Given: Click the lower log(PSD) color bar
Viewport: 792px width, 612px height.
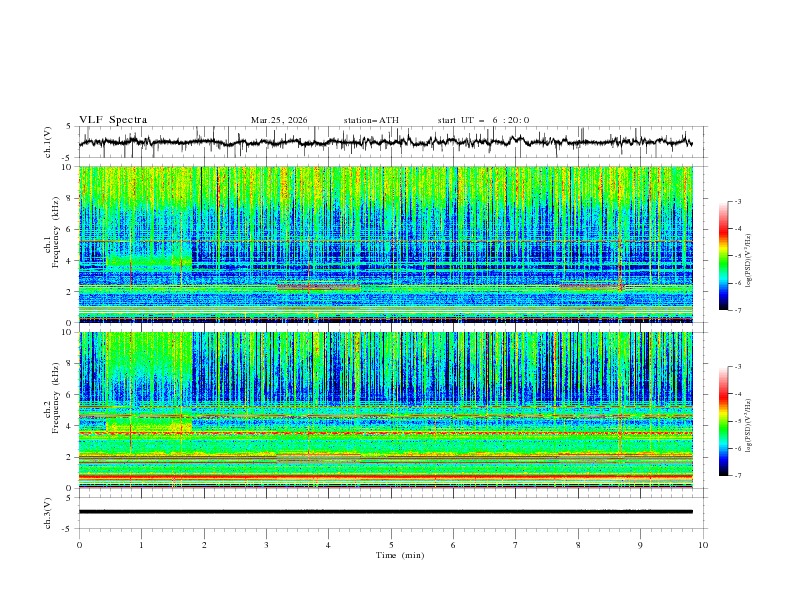Looking at the screenshot, I should coord(723,421).
